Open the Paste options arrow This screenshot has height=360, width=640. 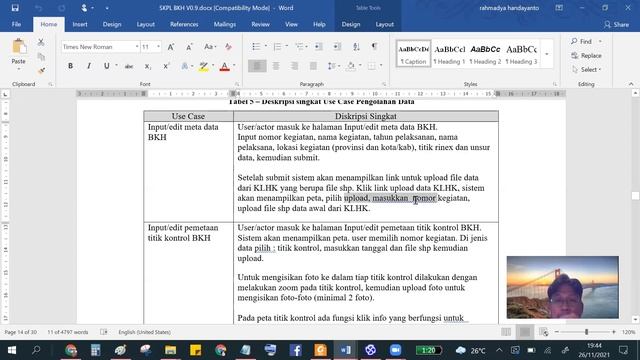pos(18,69)
